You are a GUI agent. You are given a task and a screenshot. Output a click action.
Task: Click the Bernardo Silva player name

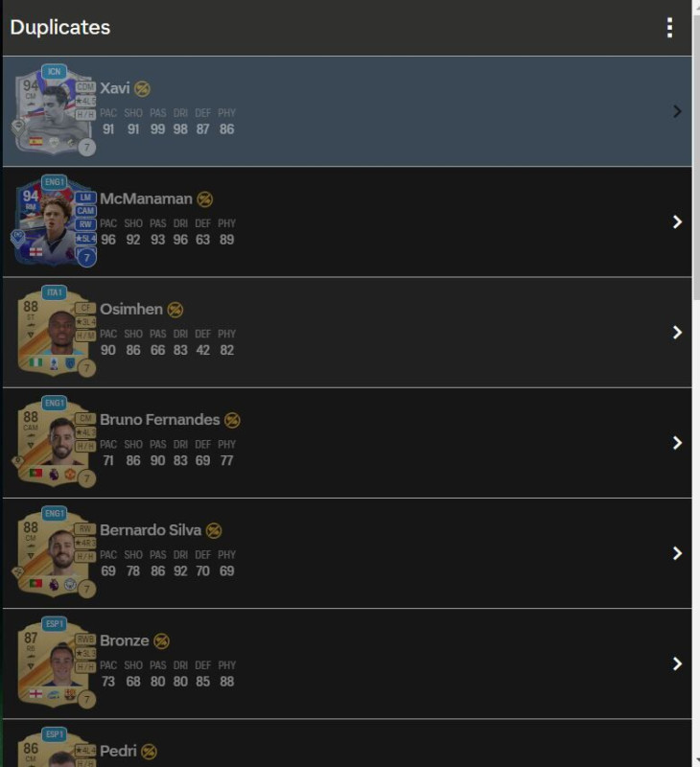pyautogui.click(x=151, y=530)
